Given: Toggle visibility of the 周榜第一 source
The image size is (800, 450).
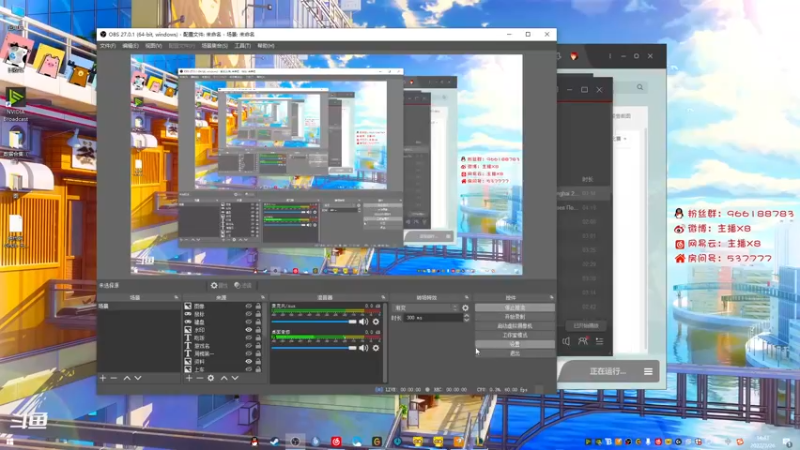Looking at the screenshot, I should [x=248, y=354].
